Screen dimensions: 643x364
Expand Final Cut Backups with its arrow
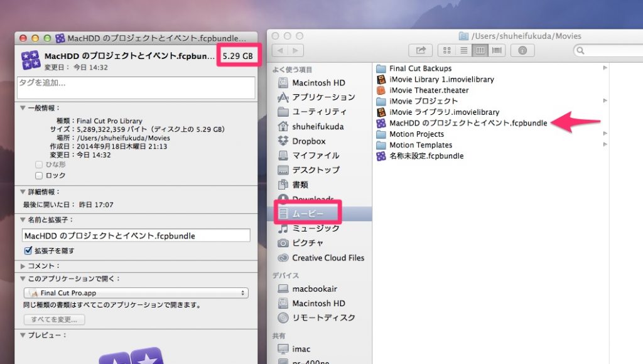pos(605,68)
